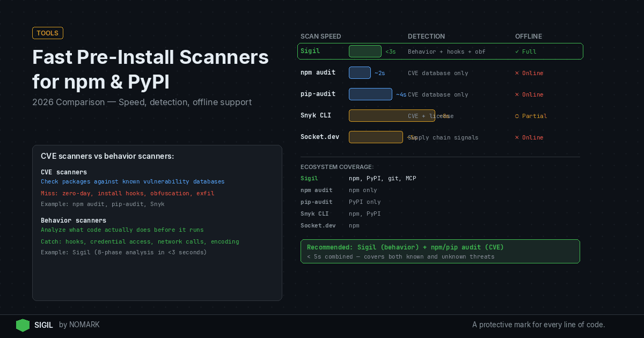This screenshot has height=338, width=644.
Task: Click the Recommended combination banner
Action: (x=440, y=251)
